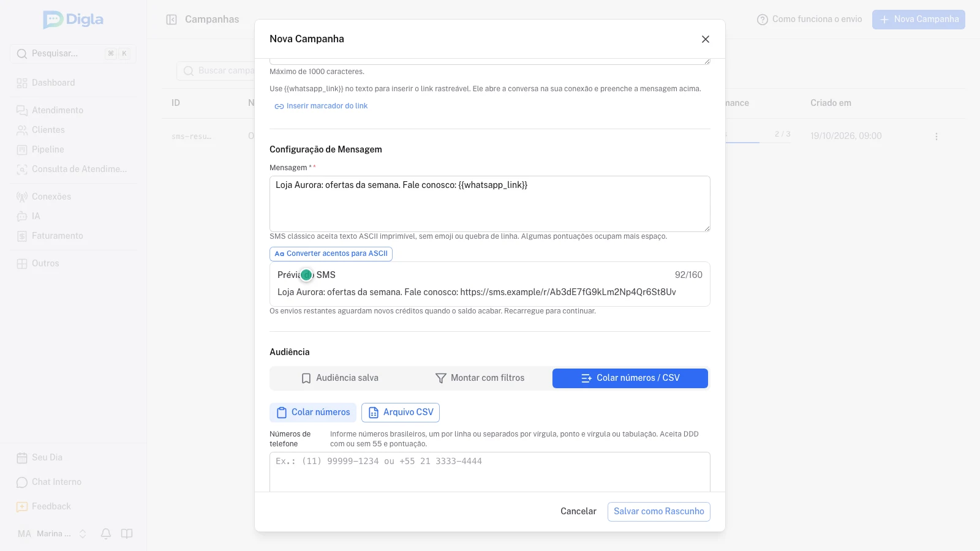Click the ID column header
This screenshot has width=980, height=551.
[x=176, y=103]
